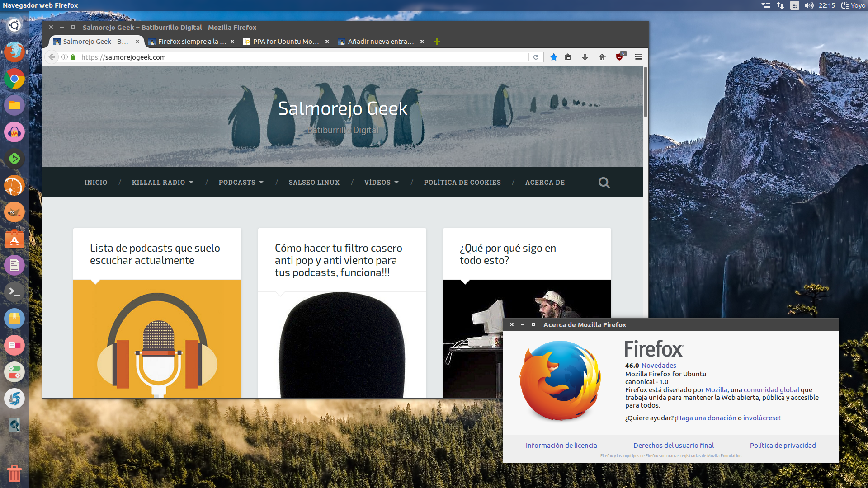Open Ubuntu Software Center in dock

click(14, 239)
